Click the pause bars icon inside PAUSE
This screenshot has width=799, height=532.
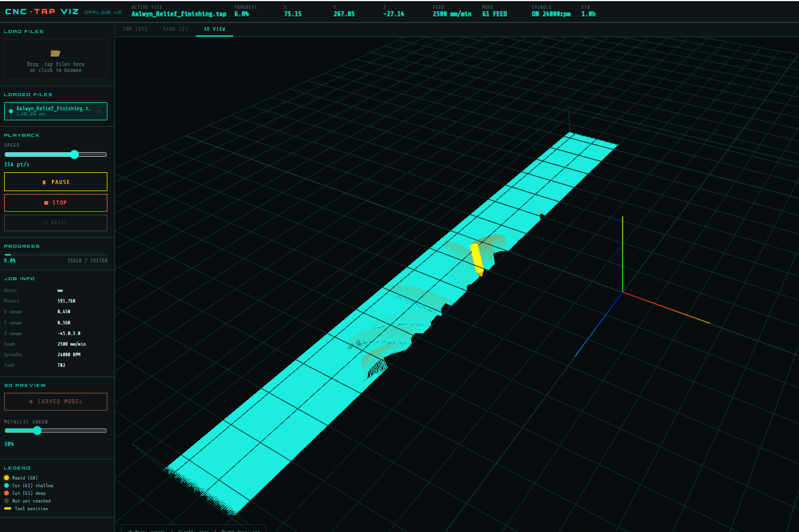coord(44,182)
